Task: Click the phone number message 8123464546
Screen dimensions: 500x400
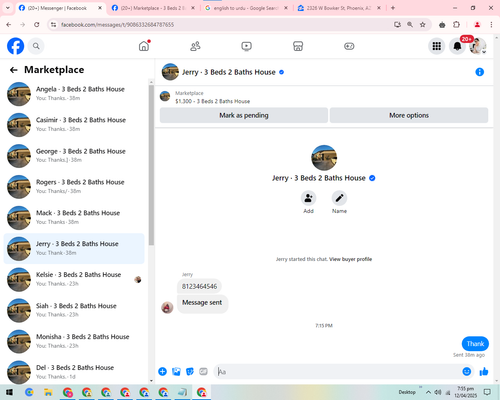Action: pos(199,286)
